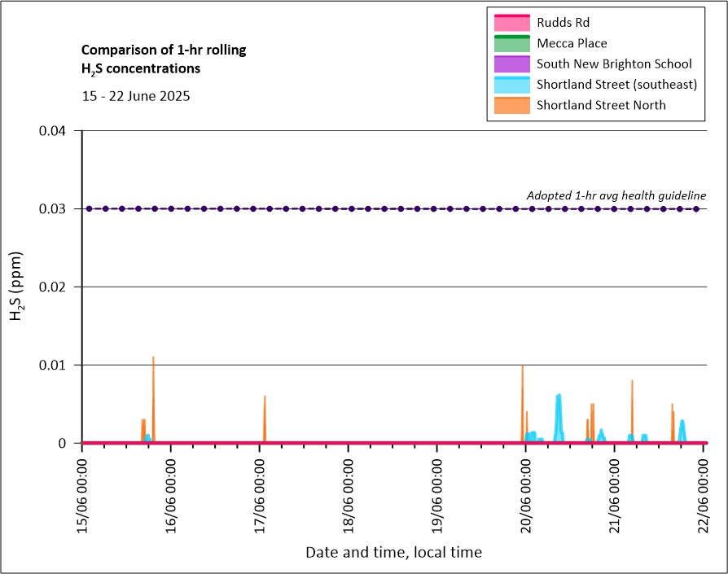Click the Rudds Rd legend label
Viewport: 728px width, 574px height.
click(x=563, y=23)
